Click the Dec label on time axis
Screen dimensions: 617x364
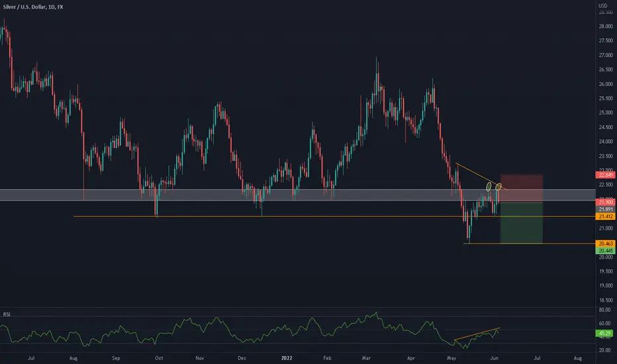[242, 358]
